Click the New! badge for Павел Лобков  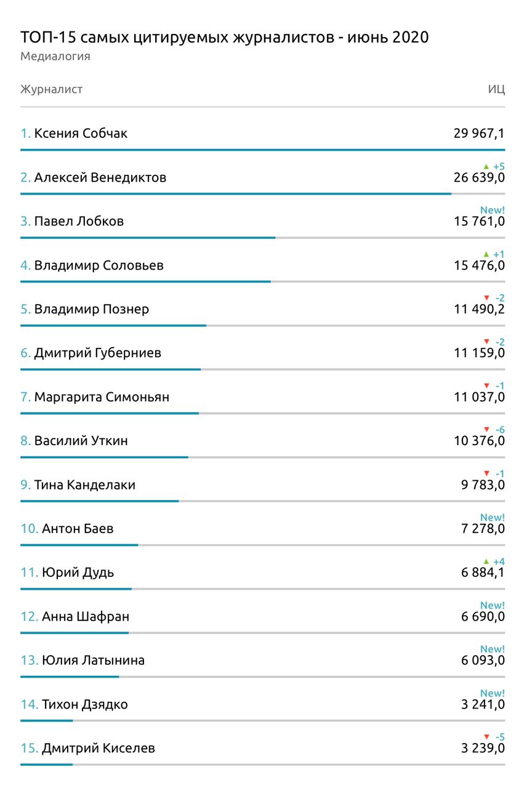click(493, 211)
